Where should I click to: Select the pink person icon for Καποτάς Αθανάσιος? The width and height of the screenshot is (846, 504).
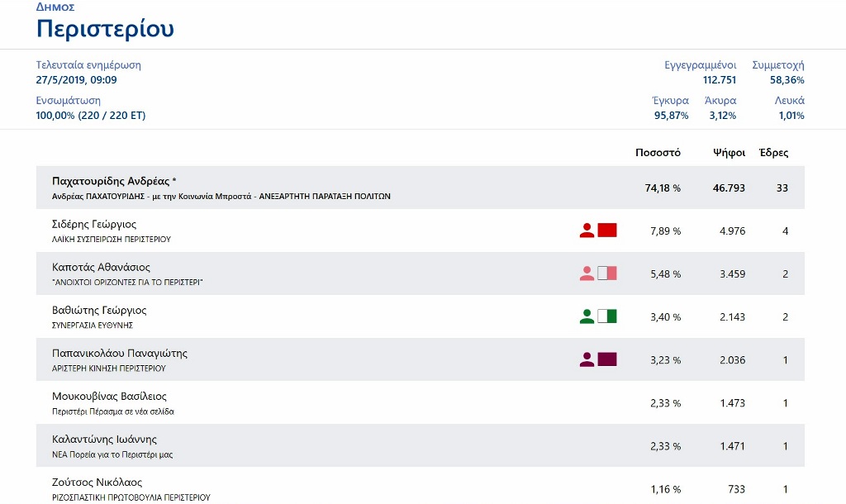pos(587,273)
